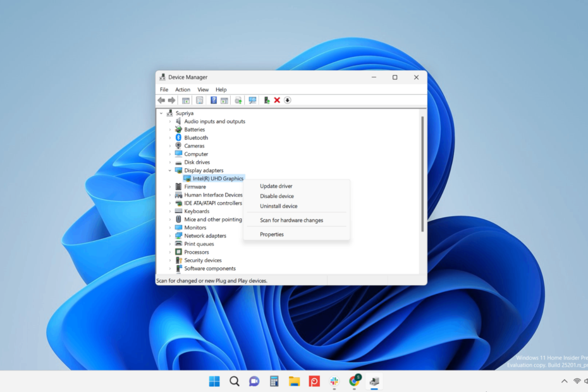Click the red X uninstall device icon
The width and height of the screenshot is (588, 392).
point(277,100)
